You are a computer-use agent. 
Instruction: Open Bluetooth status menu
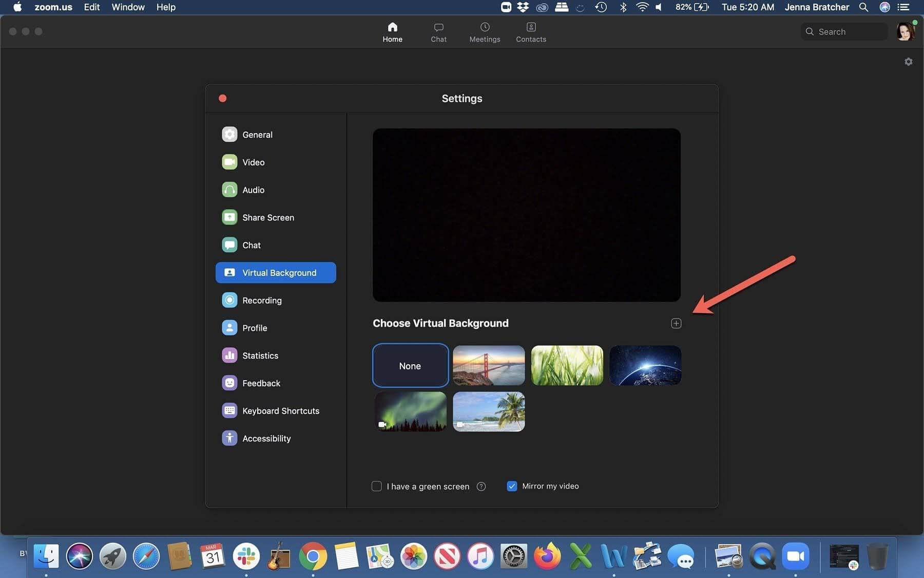point(623,7)
